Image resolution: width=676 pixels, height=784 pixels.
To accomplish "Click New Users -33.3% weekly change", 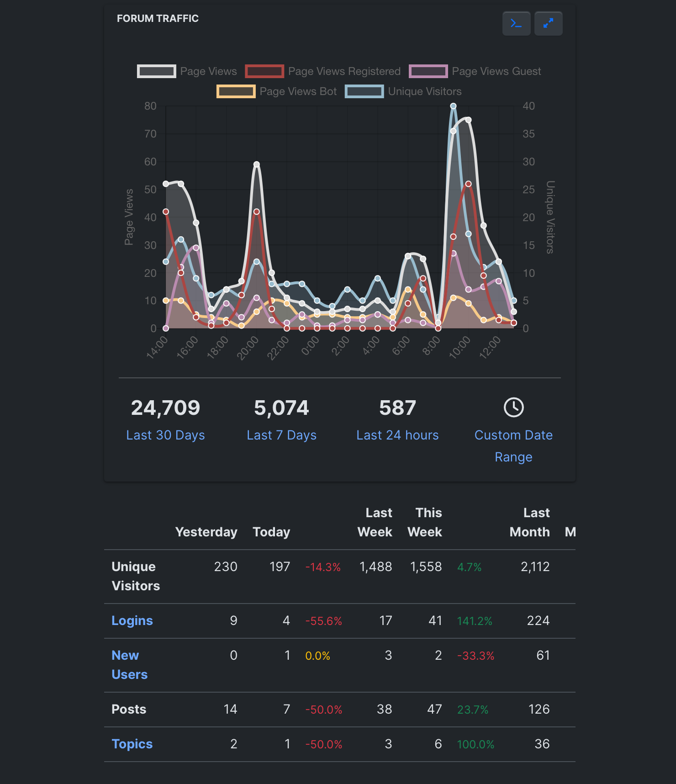I will point(475,656).
